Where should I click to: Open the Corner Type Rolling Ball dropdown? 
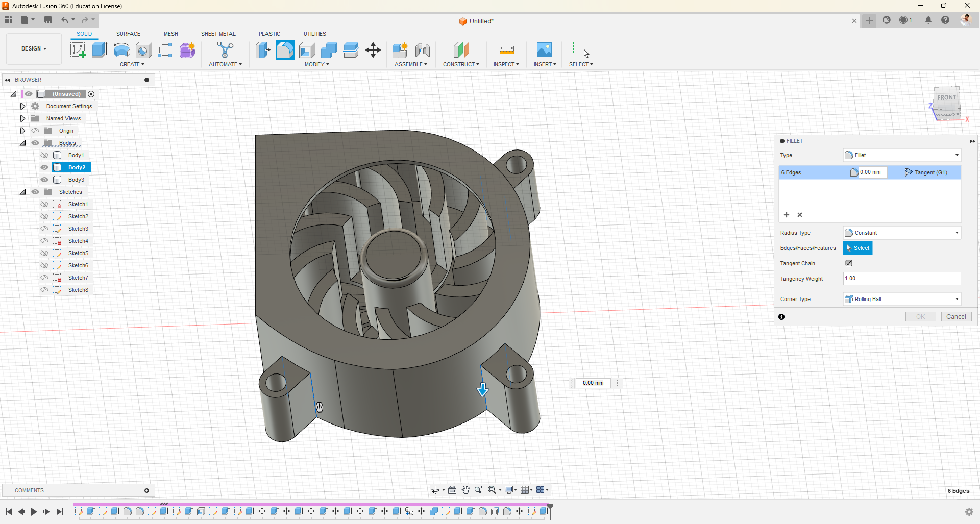tap(902, 299)
